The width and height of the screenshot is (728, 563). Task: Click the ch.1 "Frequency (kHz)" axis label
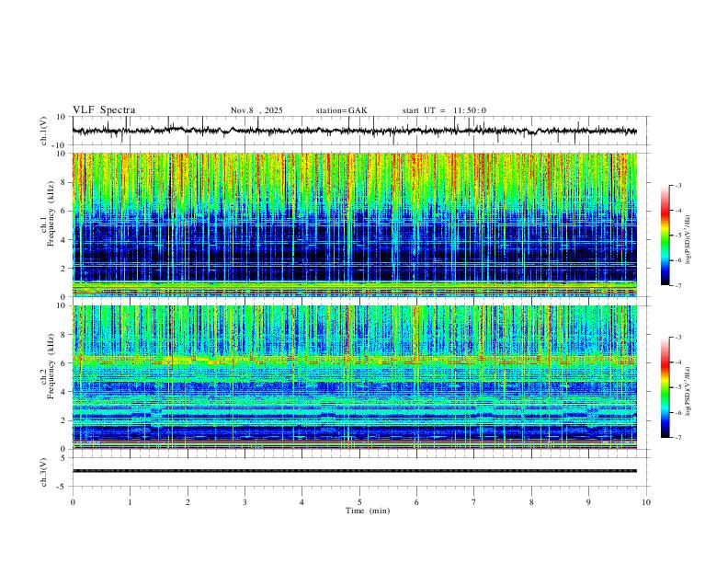pos(50,213)
